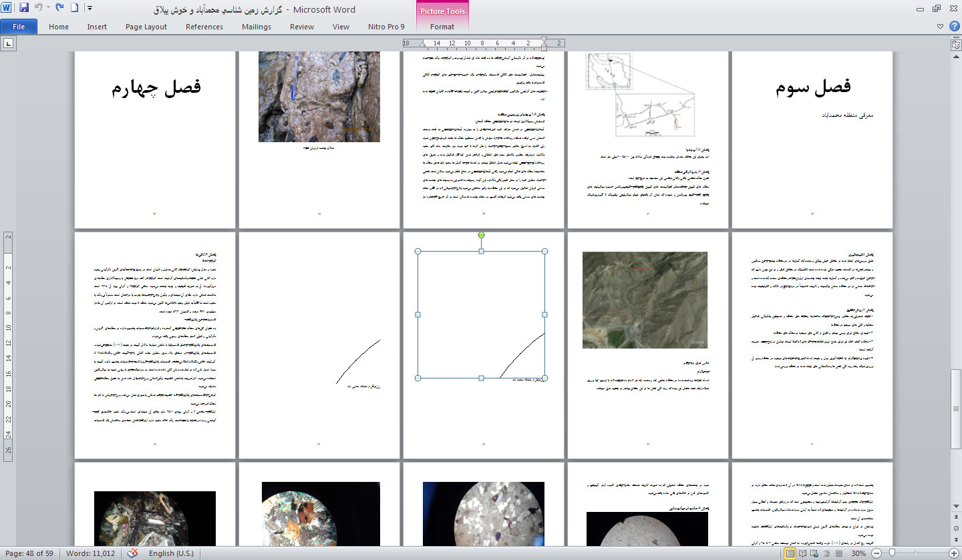Expand the ribbon with the chevron arrow
962x560 pixels.
[x=940, y=27]
